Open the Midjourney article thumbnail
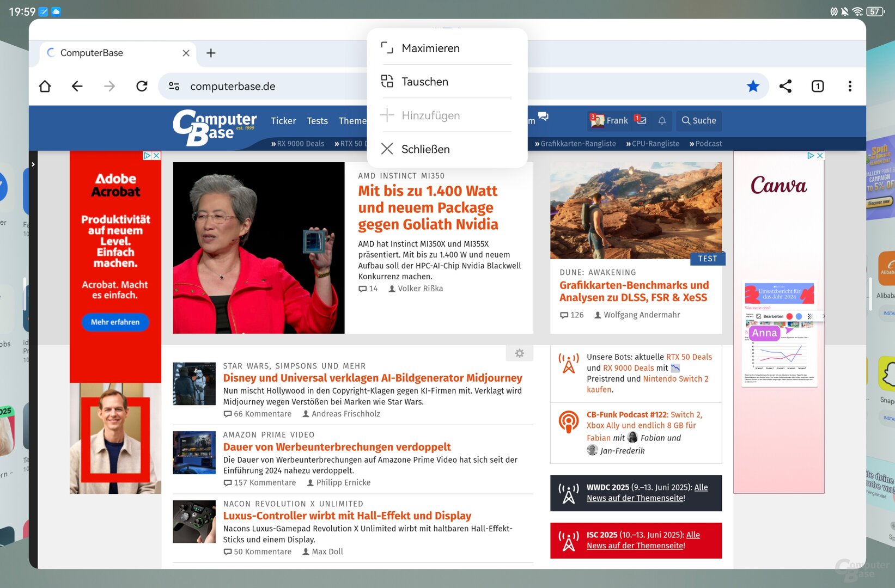This screenshot has width=895, height=588. [x=194, y=384]
